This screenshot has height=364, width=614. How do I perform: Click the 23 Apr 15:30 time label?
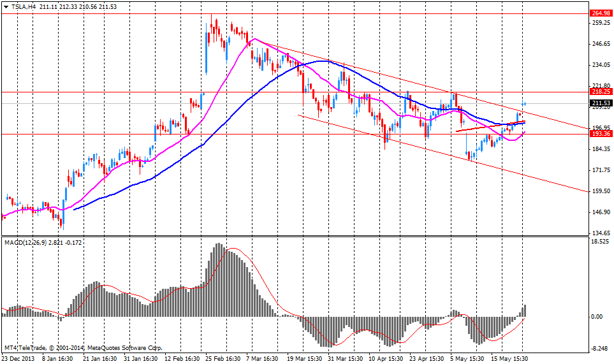click(427, 358)
